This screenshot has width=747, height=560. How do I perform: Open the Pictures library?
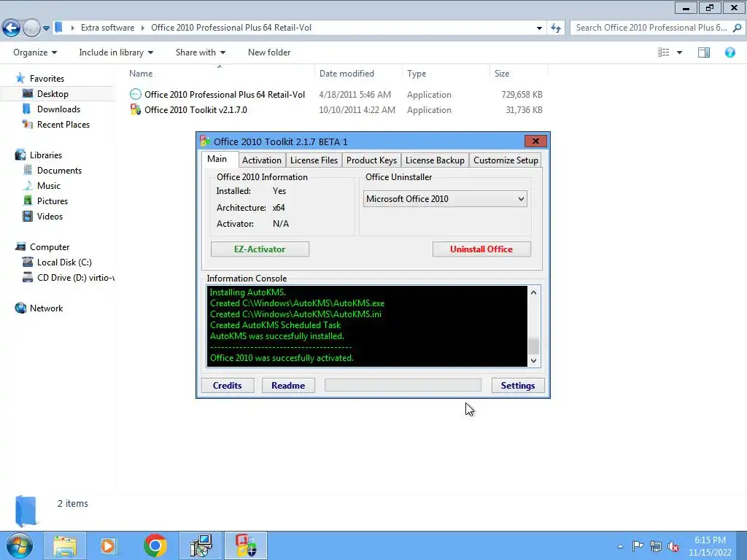click(53, 201)
